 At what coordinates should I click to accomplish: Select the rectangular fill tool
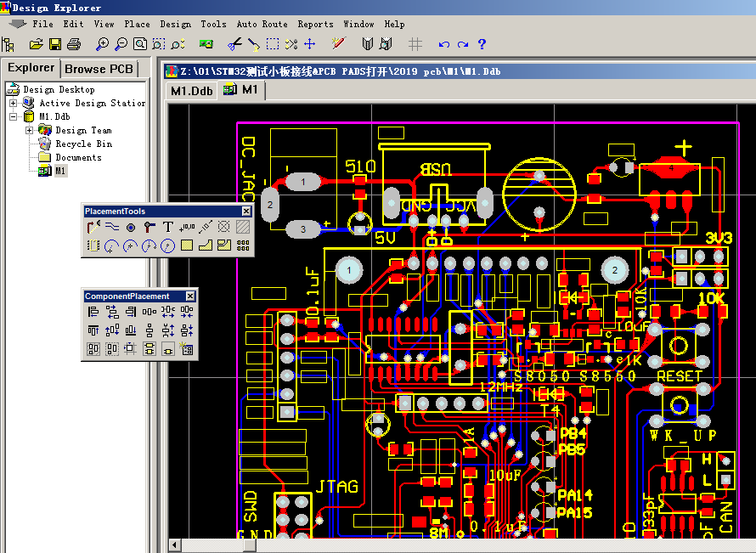[187, 245]
